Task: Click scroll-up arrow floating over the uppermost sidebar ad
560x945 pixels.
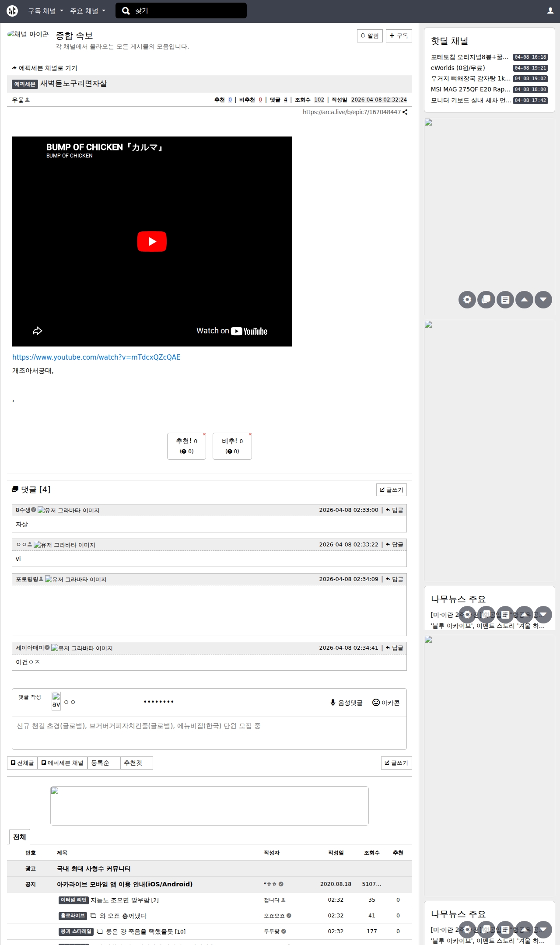Action: click(524, 300)
